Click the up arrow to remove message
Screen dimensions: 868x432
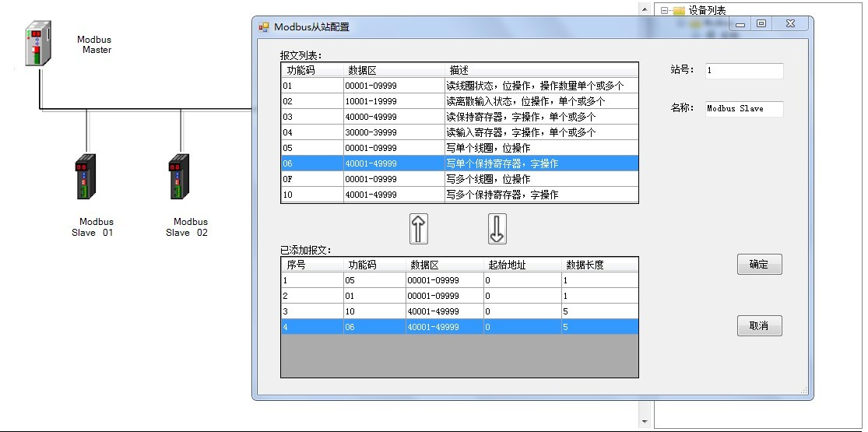[419, 229]
